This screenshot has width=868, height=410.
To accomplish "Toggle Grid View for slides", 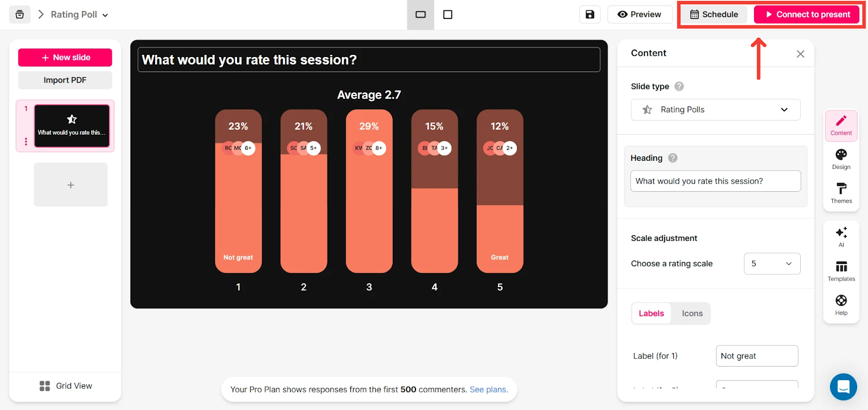I will click(66, 386).
